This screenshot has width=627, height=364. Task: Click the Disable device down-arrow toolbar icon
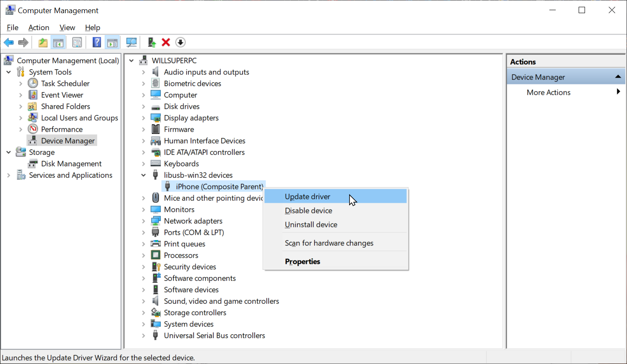(x=180, y=42)
